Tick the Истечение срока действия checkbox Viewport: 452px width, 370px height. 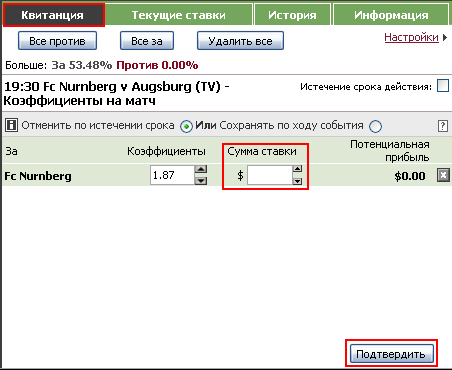(x=443, y=86)
